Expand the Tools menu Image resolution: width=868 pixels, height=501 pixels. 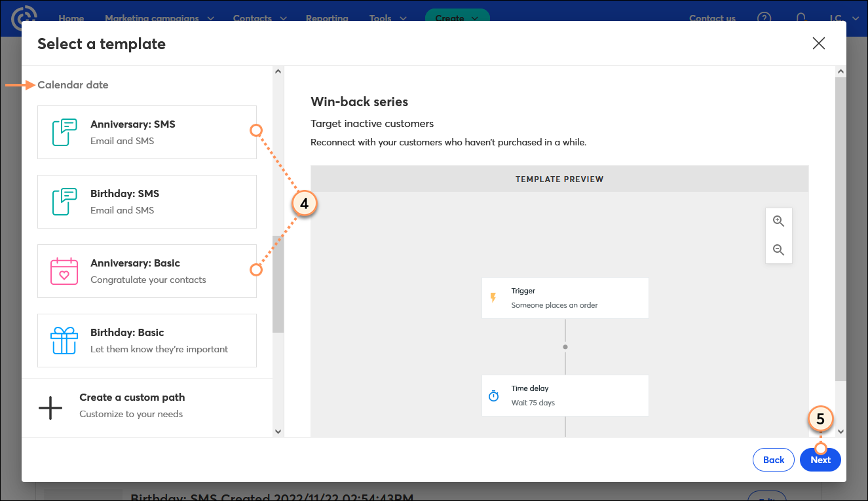coord(388,18)
